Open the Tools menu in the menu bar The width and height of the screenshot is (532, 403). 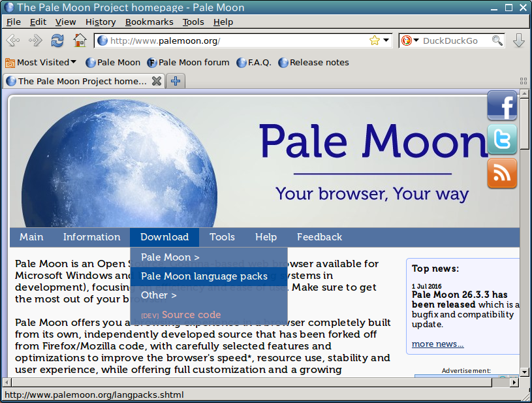click(193, 22)
